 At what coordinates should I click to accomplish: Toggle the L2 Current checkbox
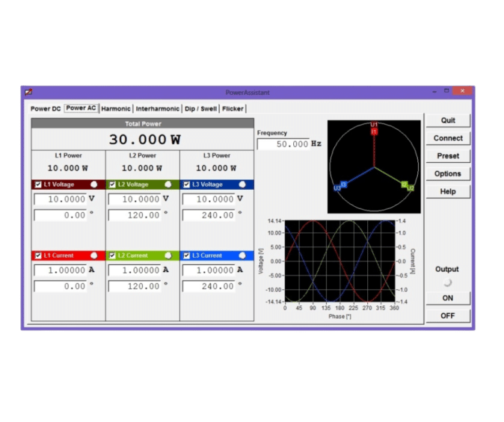[x=112, y=255]
